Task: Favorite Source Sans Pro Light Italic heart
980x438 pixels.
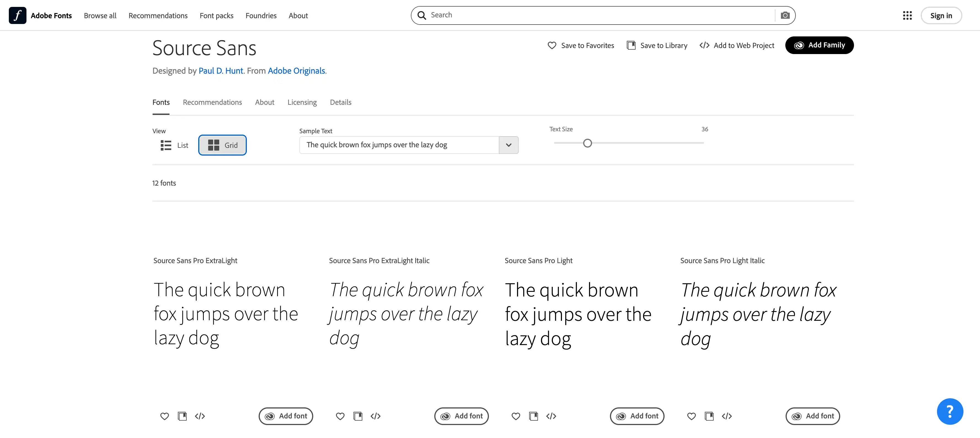Action: [x=692, y=416]
